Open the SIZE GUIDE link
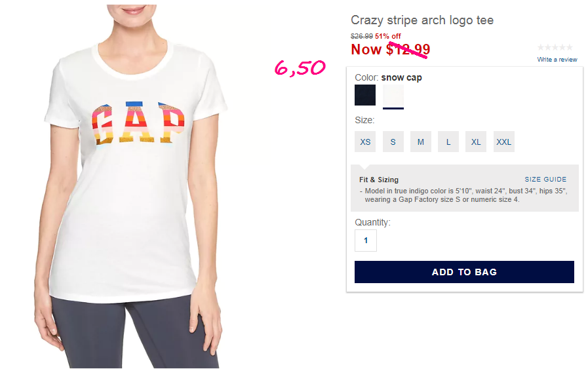588x369 pixels. (x=545, y=179)
